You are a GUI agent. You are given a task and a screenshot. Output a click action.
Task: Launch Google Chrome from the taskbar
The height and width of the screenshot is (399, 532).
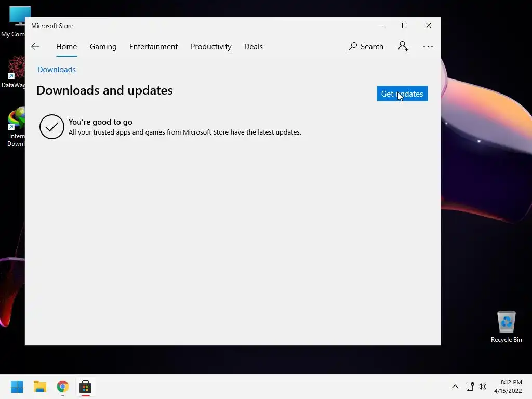click(x=63, y=387)
